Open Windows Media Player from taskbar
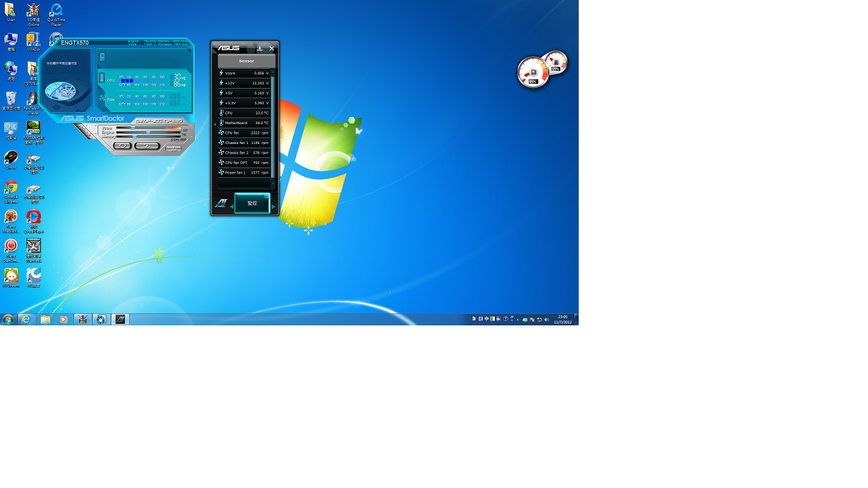This screenshot has height=488, width=868. click(x=63, y=319)
